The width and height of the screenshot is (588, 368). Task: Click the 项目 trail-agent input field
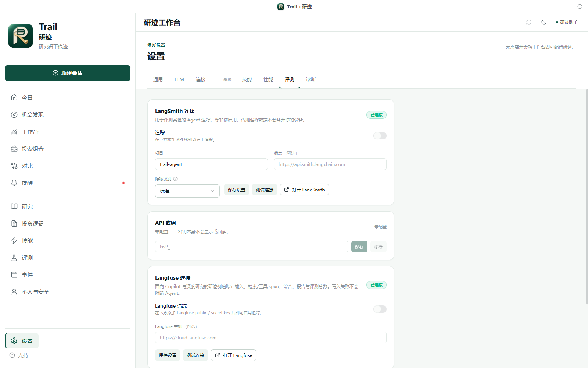click(211, 164)
